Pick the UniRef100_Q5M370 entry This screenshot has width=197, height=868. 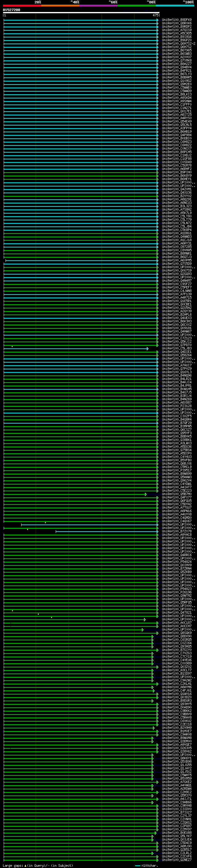[x=177, y=796]
